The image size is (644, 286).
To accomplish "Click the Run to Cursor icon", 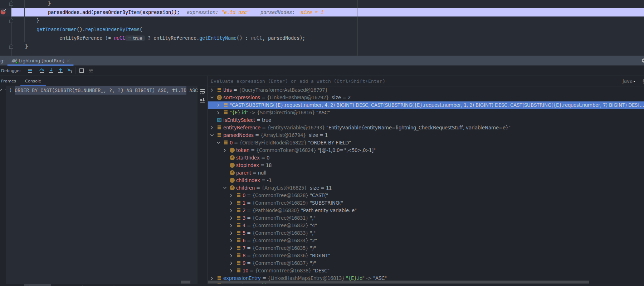I will tap(70, 71).
